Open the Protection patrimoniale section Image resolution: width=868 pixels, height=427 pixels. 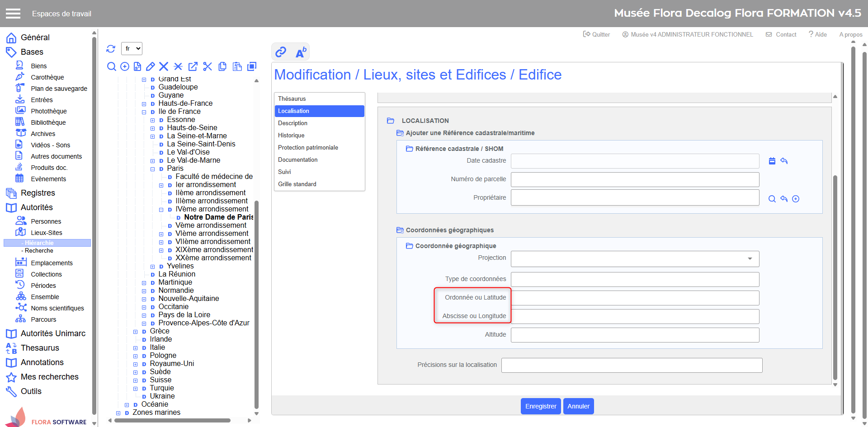pyautogui.click(x=308, y=147)
